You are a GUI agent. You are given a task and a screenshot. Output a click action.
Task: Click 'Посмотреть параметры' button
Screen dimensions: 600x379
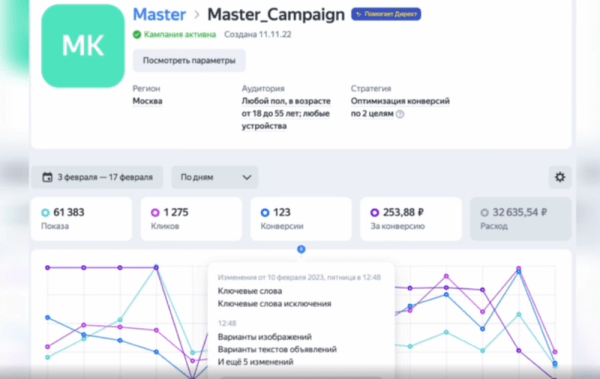pos(189,60)
